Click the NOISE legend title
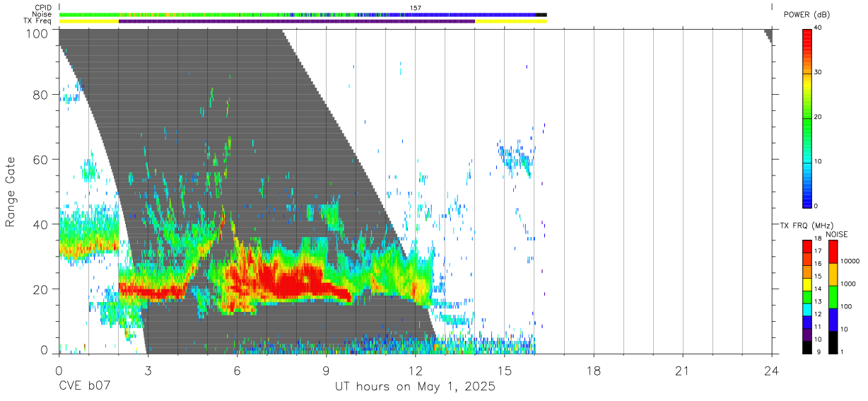Screen dimensions: 868x401 836,234
